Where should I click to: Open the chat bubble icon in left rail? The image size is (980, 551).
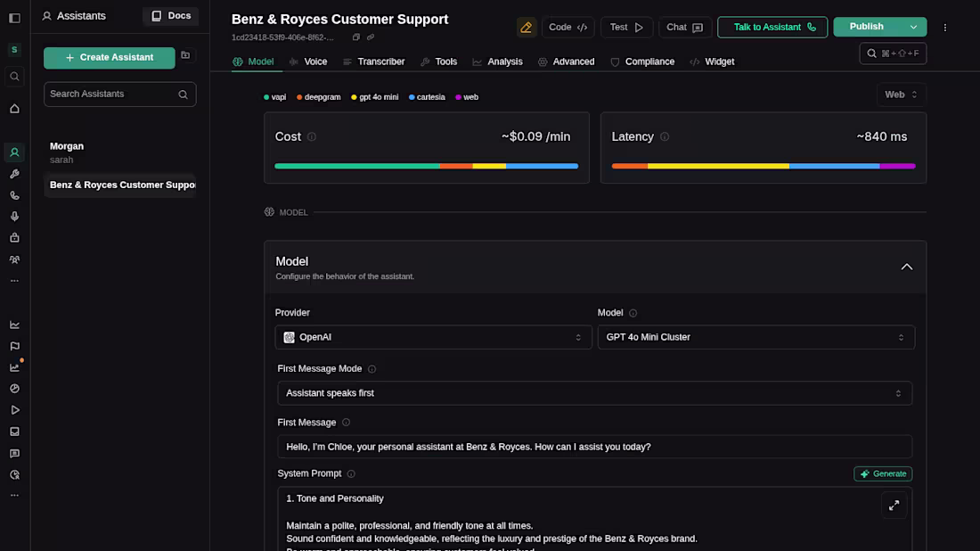click(x=14, y=454)
